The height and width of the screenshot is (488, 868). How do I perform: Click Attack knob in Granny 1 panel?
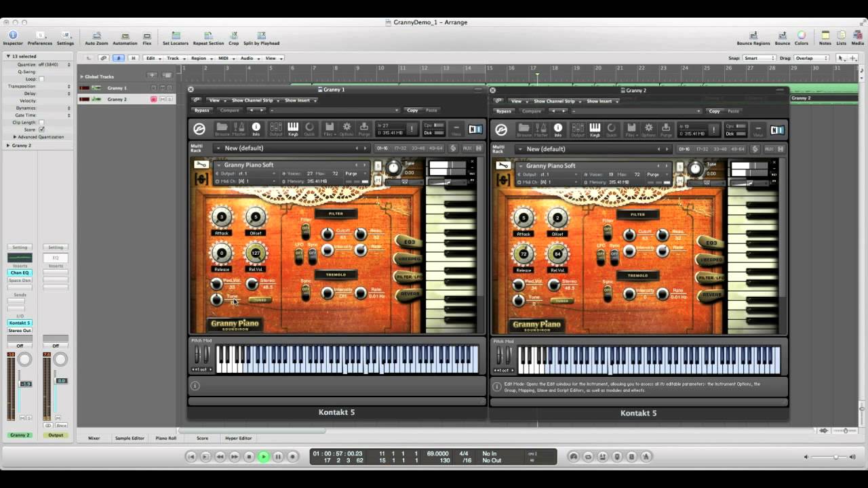pos(221,218)
